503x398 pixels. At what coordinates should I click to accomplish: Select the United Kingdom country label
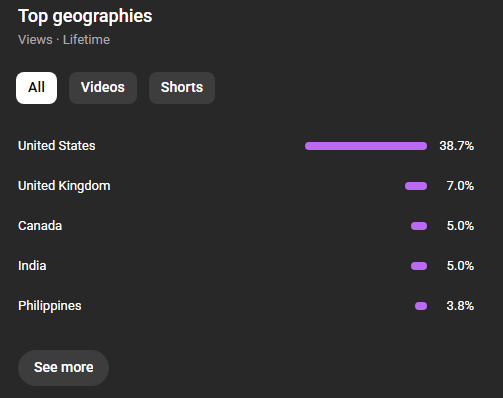tap(64, 186)
